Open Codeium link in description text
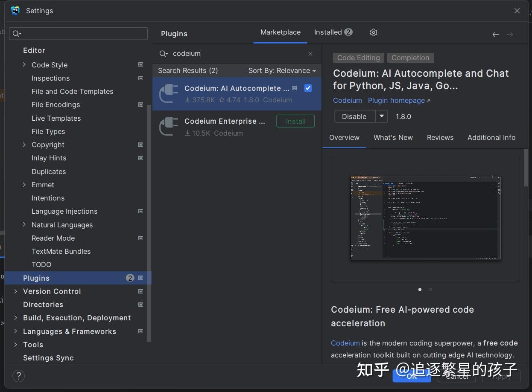532x392 pixels. tap(345, 343)
